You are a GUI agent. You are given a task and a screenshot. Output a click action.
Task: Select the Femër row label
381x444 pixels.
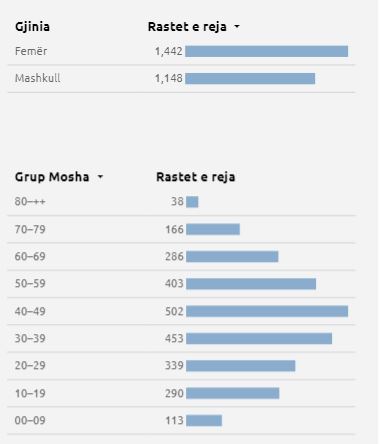[x=31, y=51]
